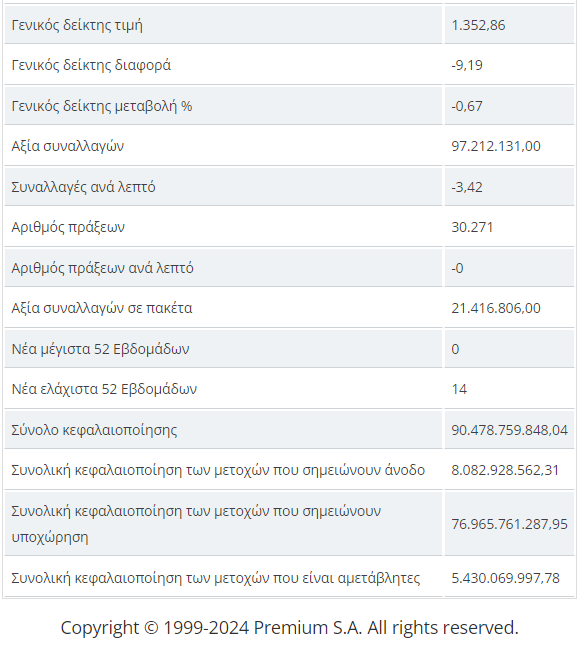Click the Σύνολο κεφαλαιοποίησης label
Screen dimensions: 584x645
pos(94,430)
